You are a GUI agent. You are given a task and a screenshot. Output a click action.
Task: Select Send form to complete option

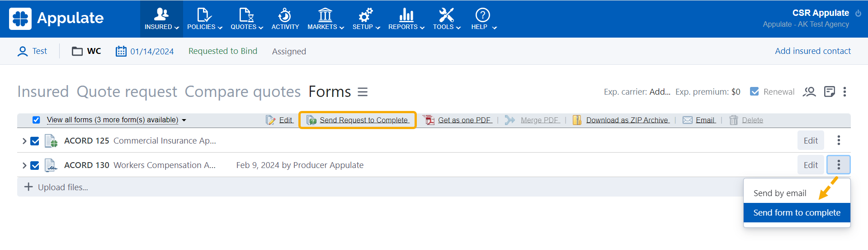click(x=797, y=213)
